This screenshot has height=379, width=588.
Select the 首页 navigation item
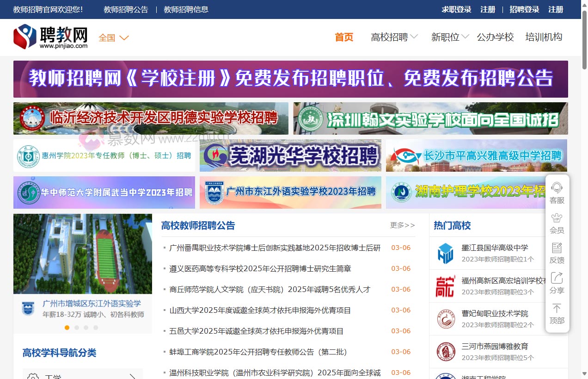click(x=344, y=37)
